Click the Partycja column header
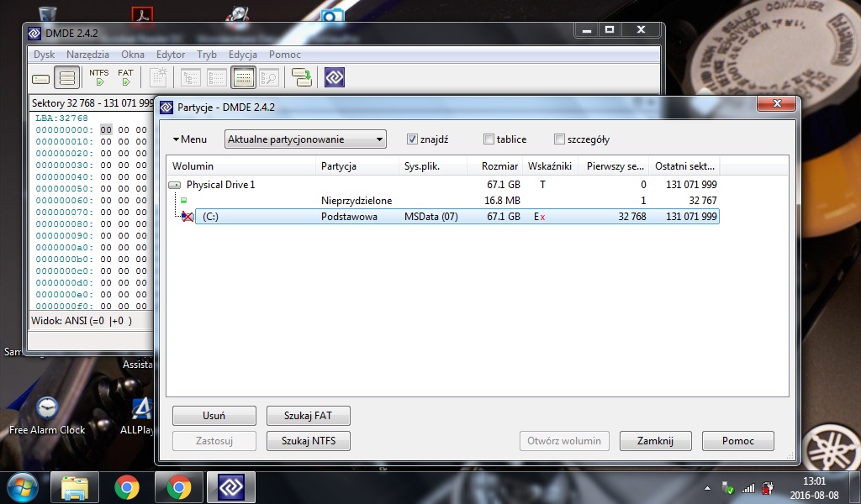 tap(357, 166)
